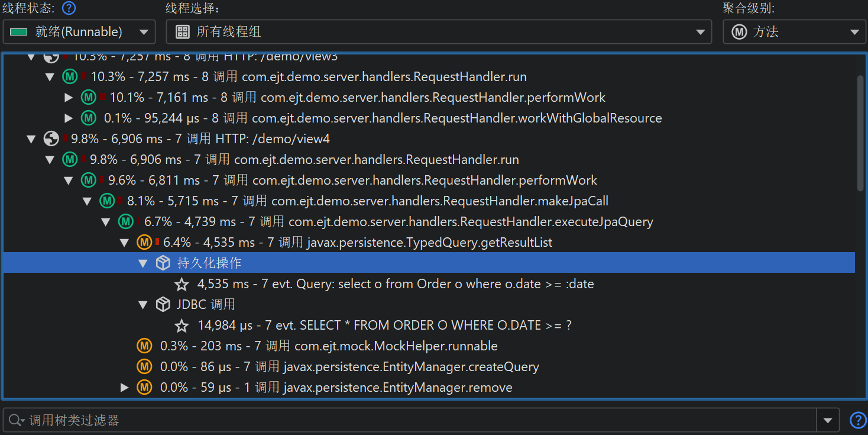Viewport: 868px width, 435px height.
Task: Click the orange M icon of EntityManager.remove
Action: 144,388
